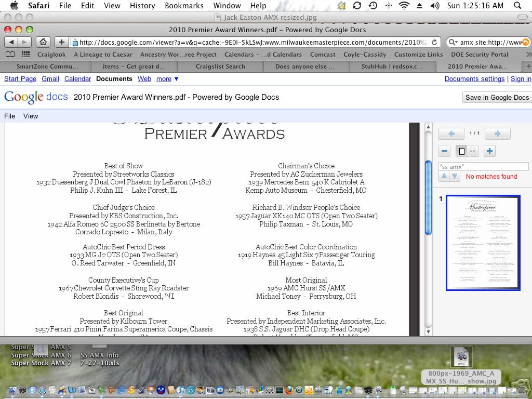Viewport: 532px width, 399px height.
Task: Jump to previous search match arrow
Action: 444,177
